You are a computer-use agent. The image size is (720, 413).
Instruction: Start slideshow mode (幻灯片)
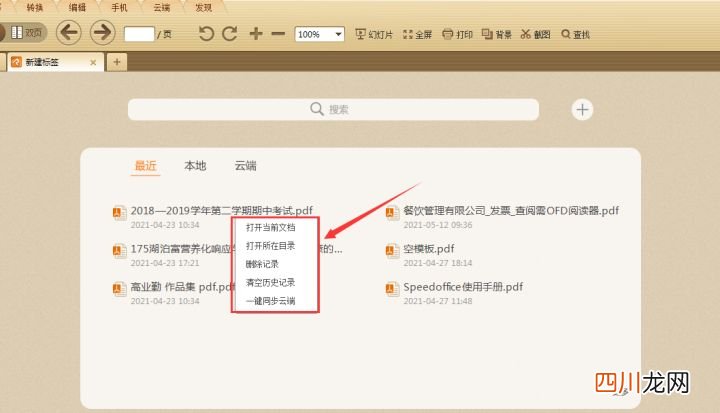tap(374, 34)
